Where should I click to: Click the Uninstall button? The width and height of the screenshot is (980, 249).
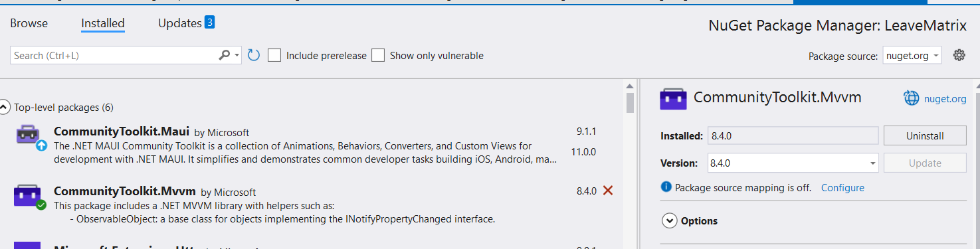[925, 135]
